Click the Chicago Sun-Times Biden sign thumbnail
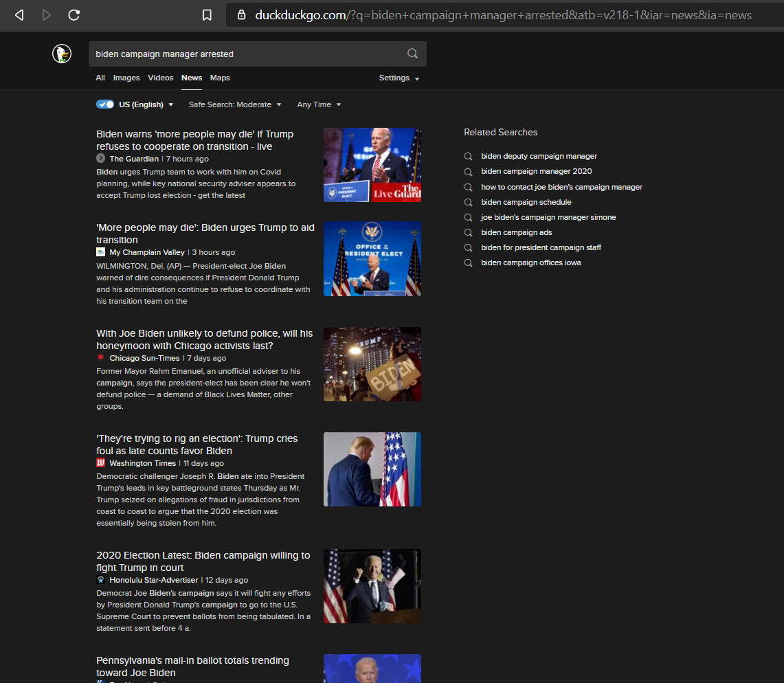This screenshot has height=683, width=784. 372,364
